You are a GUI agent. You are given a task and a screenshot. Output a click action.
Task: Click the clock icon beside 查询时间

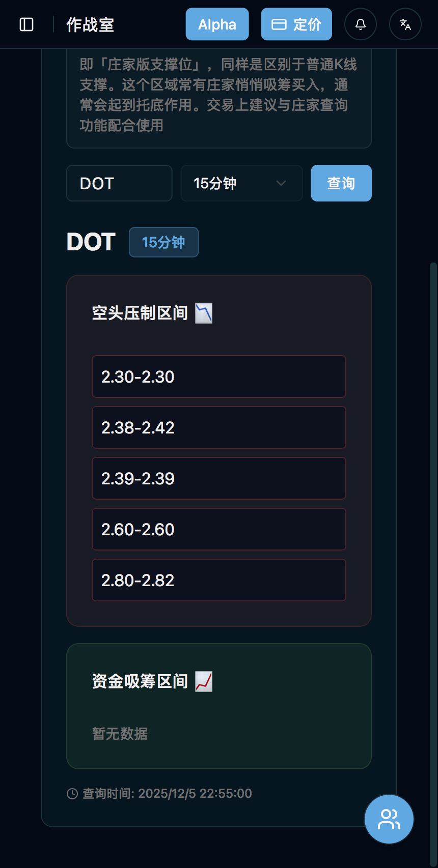tap(72, 794)
